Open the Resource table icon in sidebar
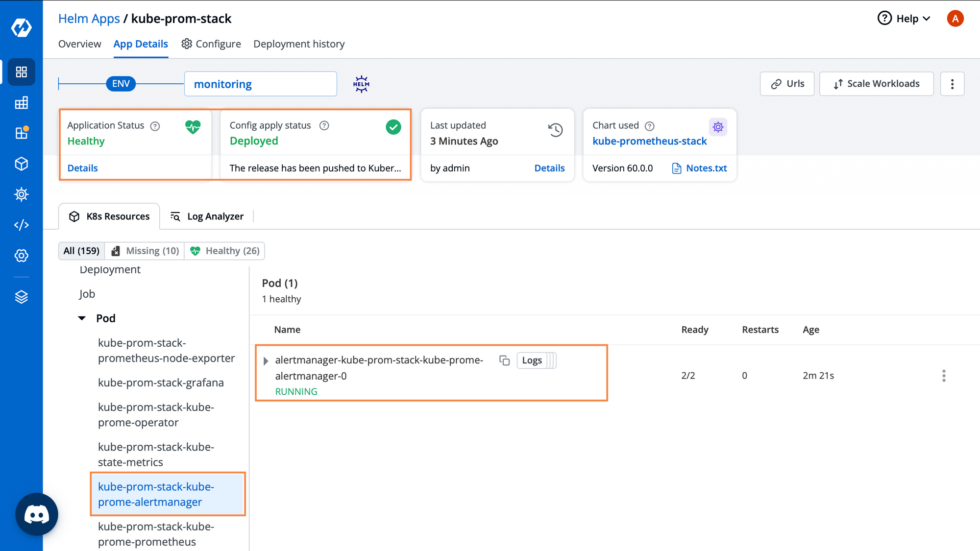980x551 pixels. click(22, 103)
